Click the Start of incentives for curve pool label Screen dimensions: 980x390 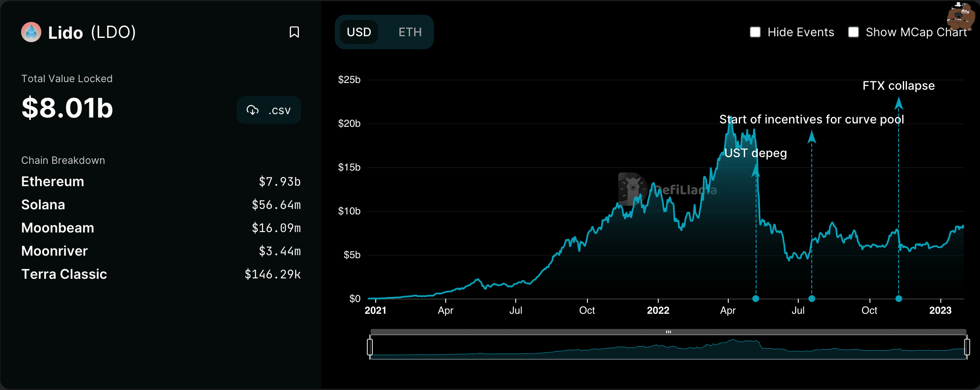[812, 120]
